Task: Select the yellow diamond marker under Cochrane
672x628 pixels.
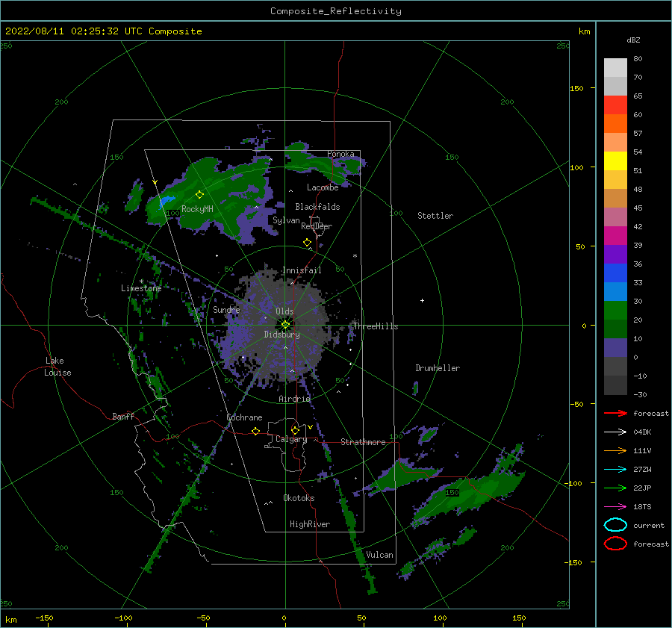Action: coord(255,431)
